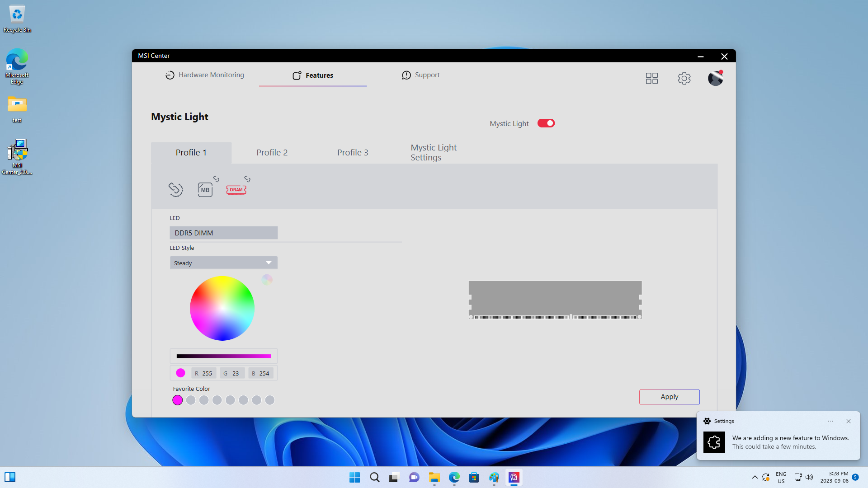Screen dimensions: 868x488
Task: Click the Apply button
Action: click(x=670, y=397)
